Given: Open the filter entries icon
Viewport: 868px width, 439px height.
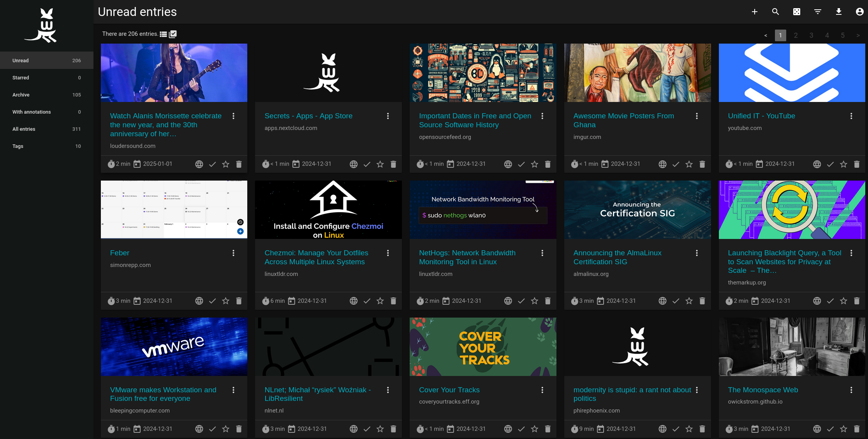Looking at the screenshot, I should [x=818, y=12].
